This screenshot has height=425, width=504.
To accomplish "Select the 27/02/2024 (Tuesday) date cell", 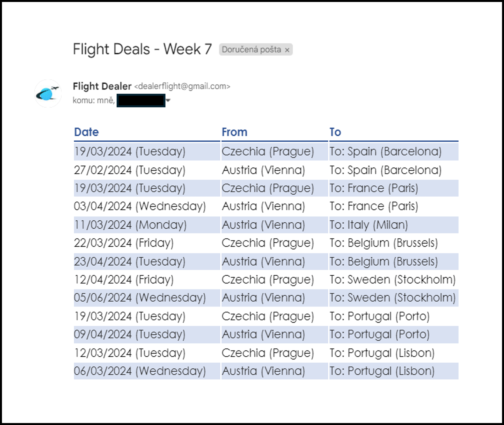I will [x=147, y=170].
